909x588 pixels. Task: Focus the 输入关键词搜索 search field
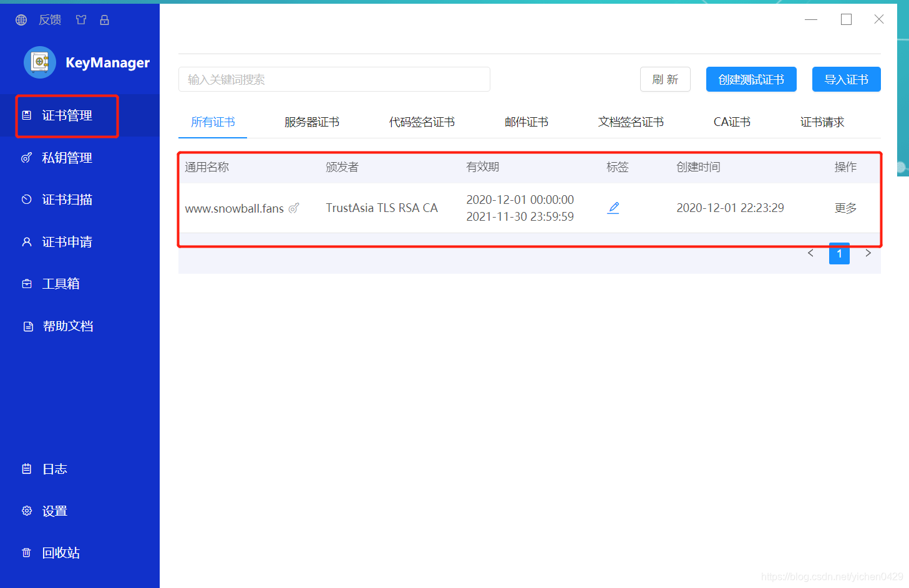(x=334, y=79)
